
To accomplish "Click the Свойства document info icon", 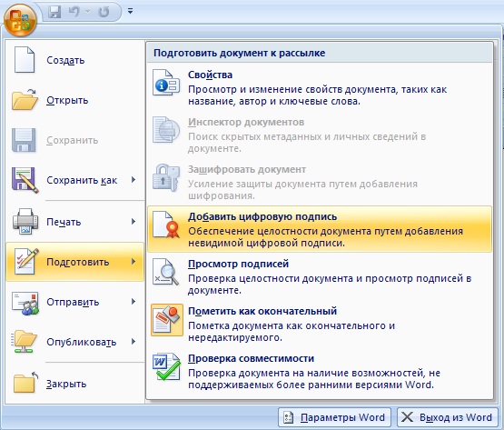I will (x=166, y=83).
